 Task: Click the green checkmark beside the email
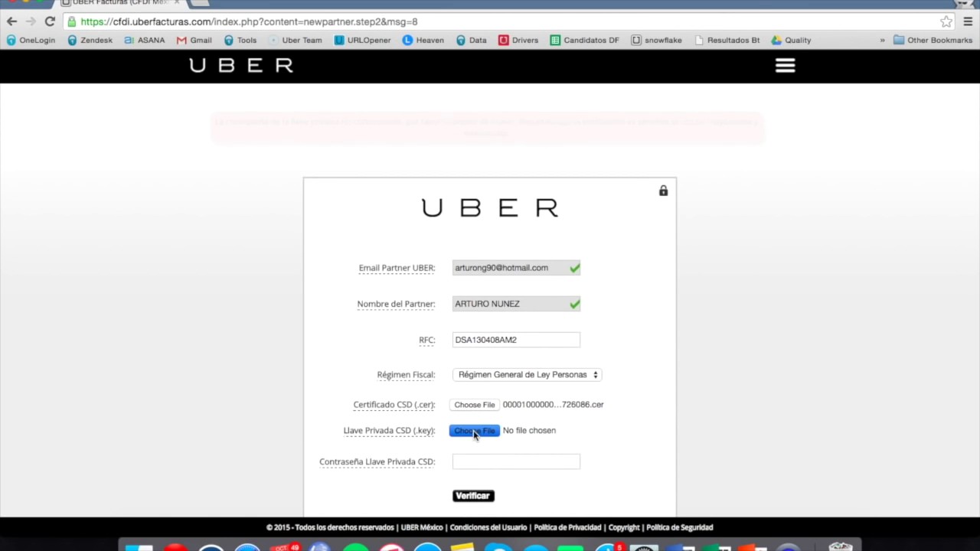[574, 268]
